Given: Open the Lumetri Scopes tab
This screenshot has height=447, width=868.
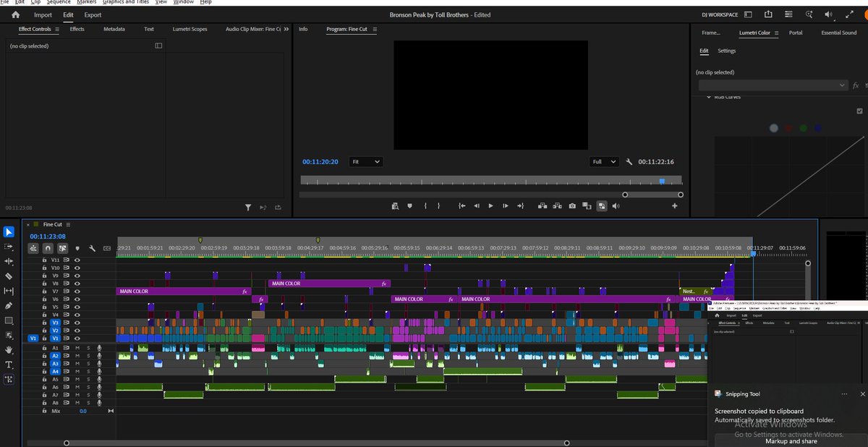Looking at the screenshot, I should 190,29.
